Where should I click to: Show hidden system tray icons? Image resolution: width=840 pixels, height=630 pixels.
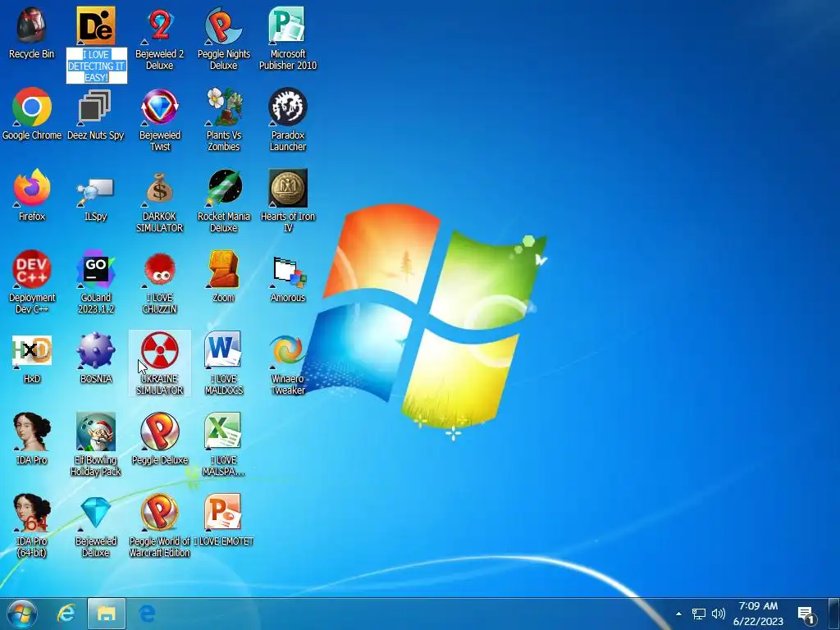click(678, 614)
